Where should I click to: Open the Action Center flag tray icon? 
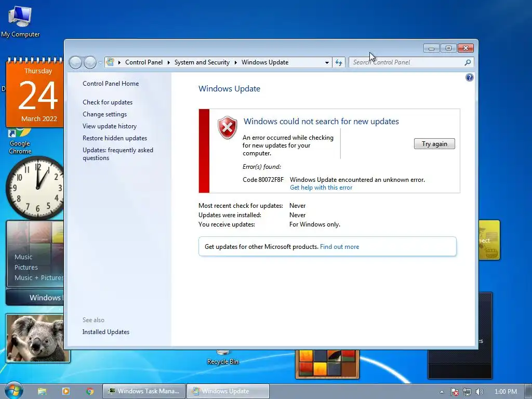click(x=454, y=392)
